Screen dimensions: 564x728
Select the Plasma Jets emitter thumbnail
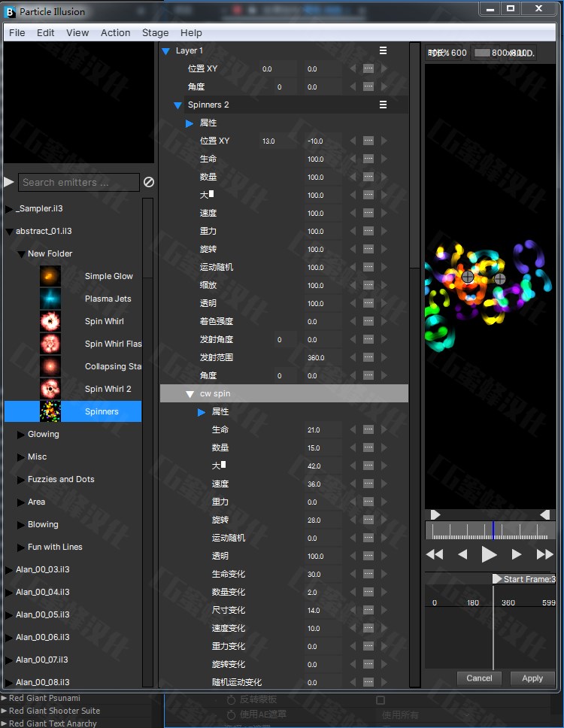tap(50, 299)
